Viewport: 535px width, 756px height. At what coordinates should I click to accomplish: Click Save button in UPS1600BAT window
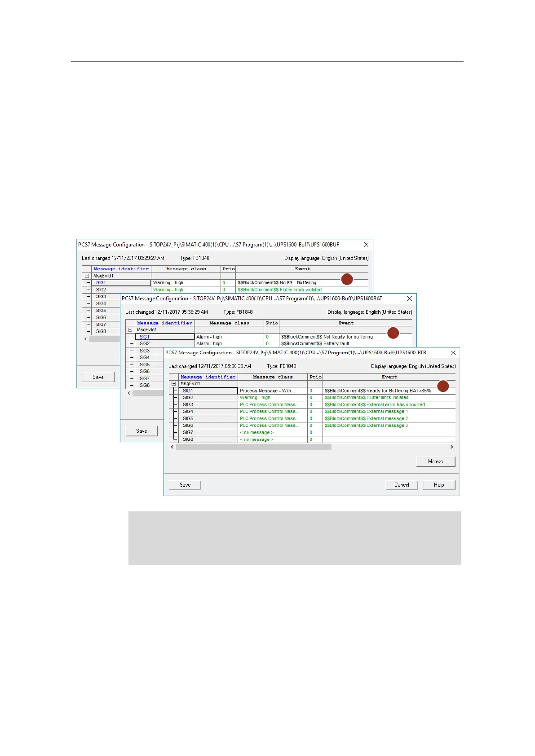tap(141, 431)
